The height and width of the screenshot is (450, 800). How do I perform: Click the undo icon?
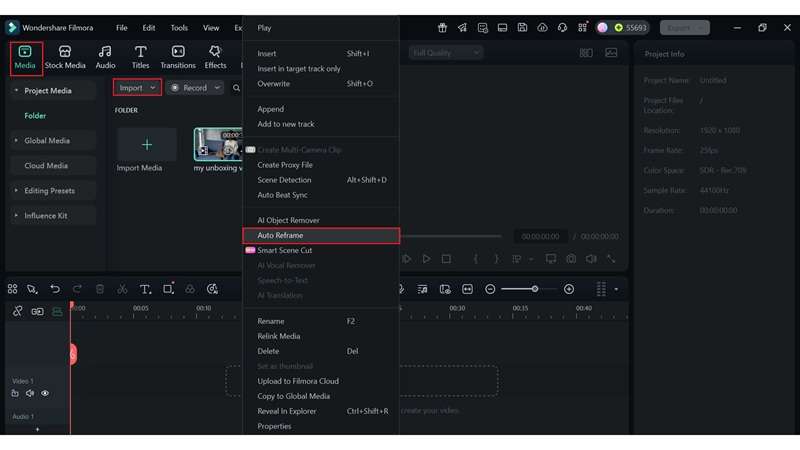[55, 289]
